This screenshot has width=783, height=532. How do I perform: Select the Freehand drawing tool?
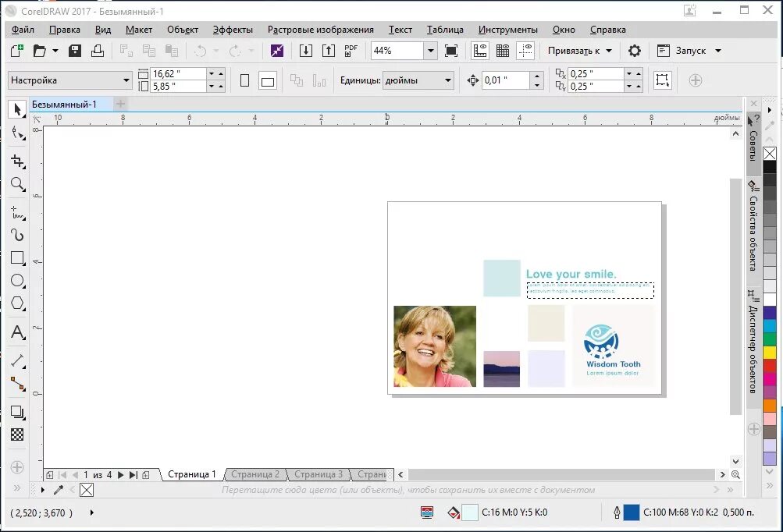[17, 213]
